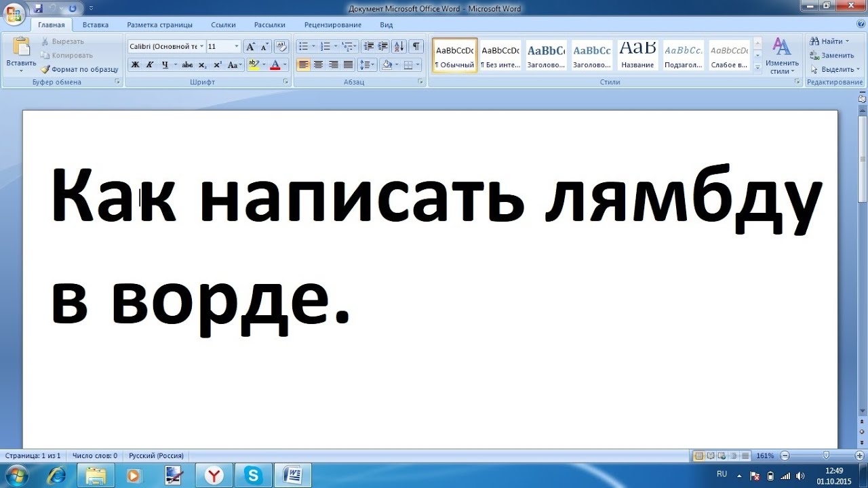This screenshot has height=488, width=868.
Task: Open the Шрифт dialog launcher
Action: [x=285, y=82]
